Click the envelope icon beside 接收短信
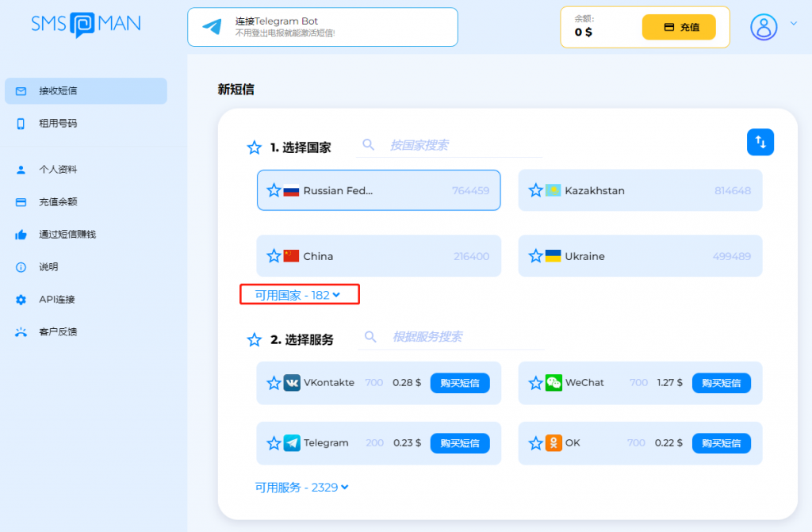The width and height of the screenshot is (812, 532). coord(21,91)
